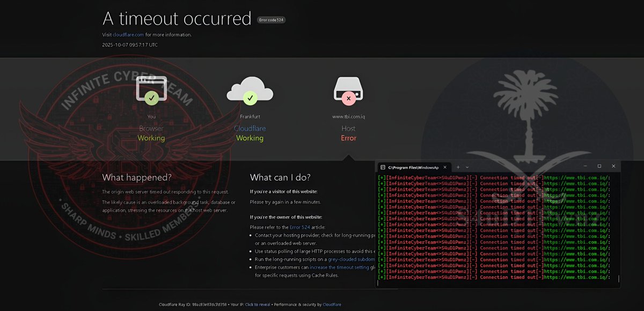644x311 pixels.
Task: Click 'If you're the owner of this website:' text
Action: point(286,217)
